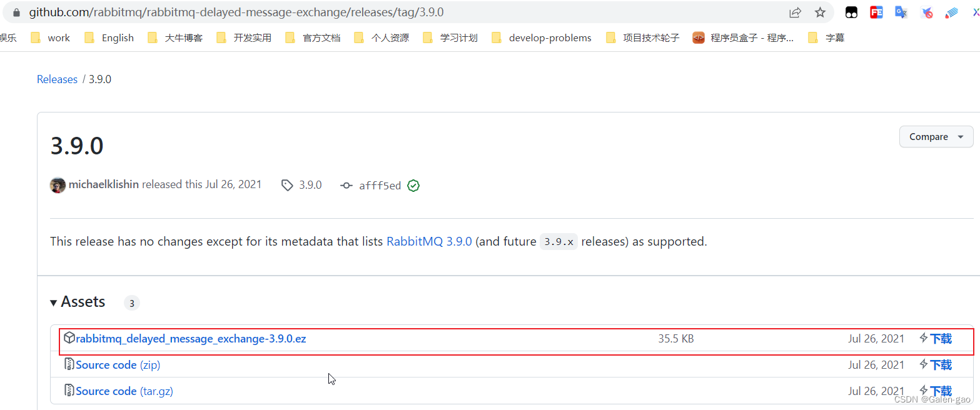This screenshot has height=410, width=980.
Task: Open the 大牛博客 bookmarks folder
Action: coord(175,38)
